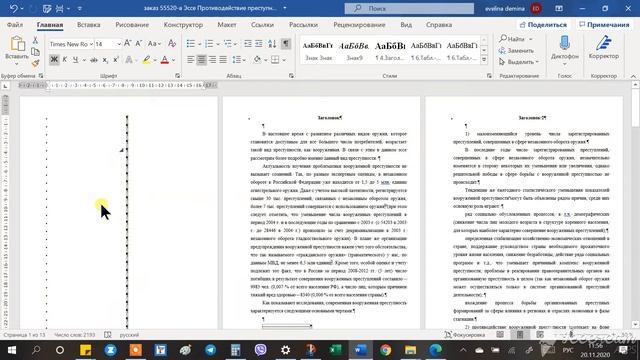
Task: Open the Dictate microphone tool
Action: [564, 49]
